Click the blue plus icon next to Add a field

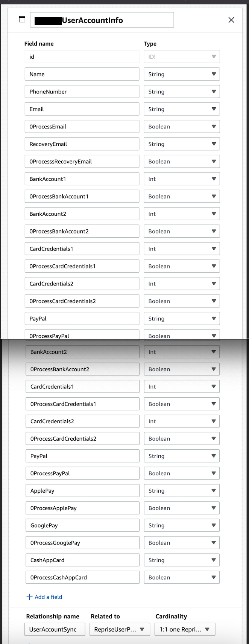29,597
